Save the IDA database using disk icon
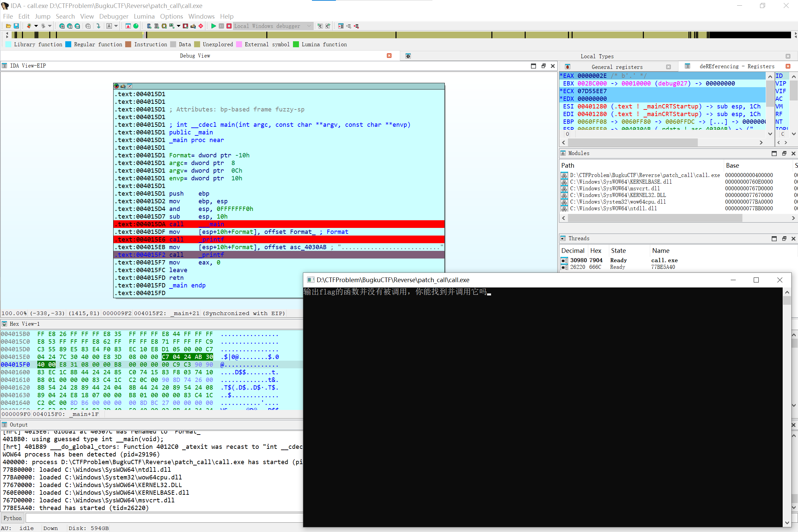 pyautogui.click(x=16, y=26)
